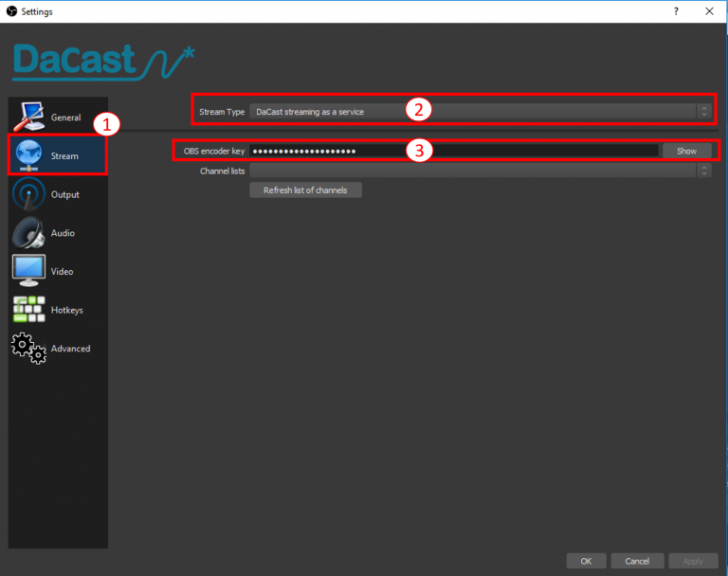Click the Audio speaker icon

27,233
